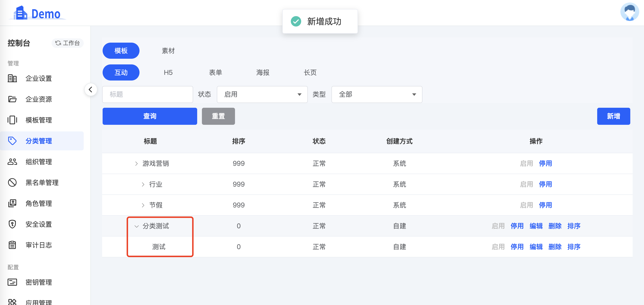Click the 模板管理 carousel icon
The image size is (644, 305).
click(12, 120)
